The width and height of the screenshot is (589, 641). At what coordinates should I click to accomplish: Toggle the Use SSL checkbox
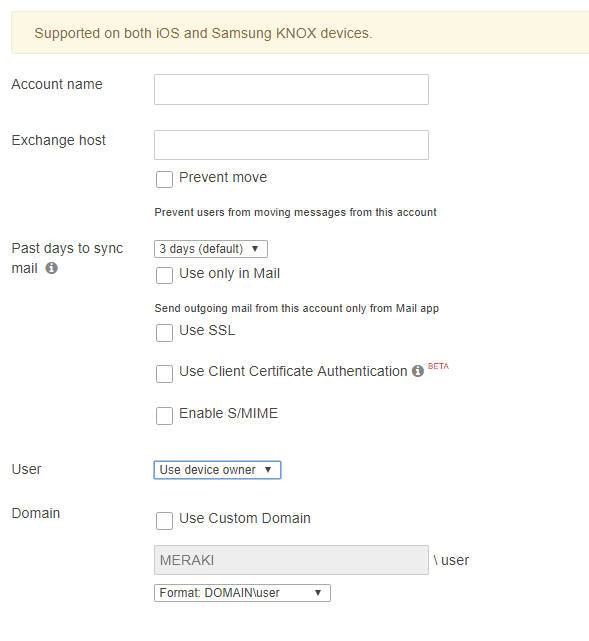164,333
